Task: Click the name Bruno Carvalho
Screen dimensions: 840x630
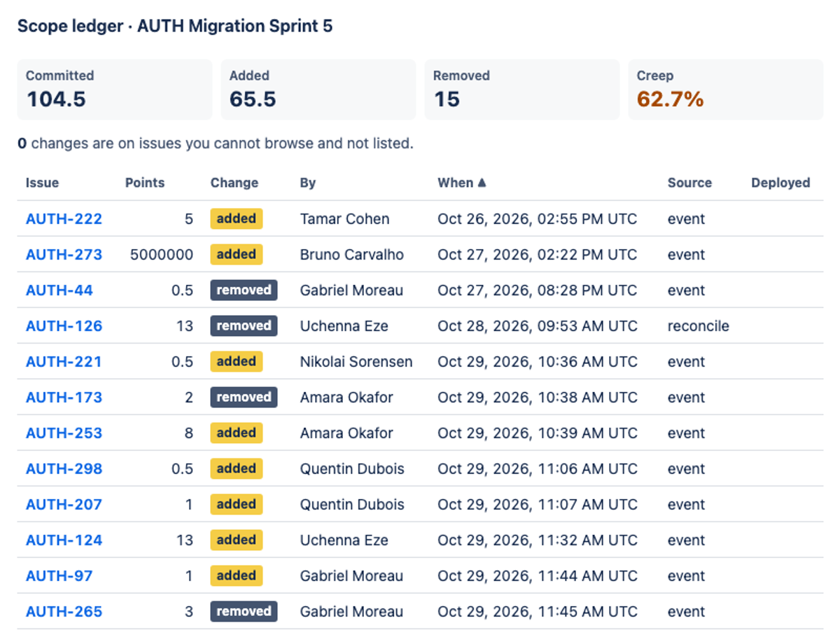Action: pyautogui.click(x=352, y=254)
